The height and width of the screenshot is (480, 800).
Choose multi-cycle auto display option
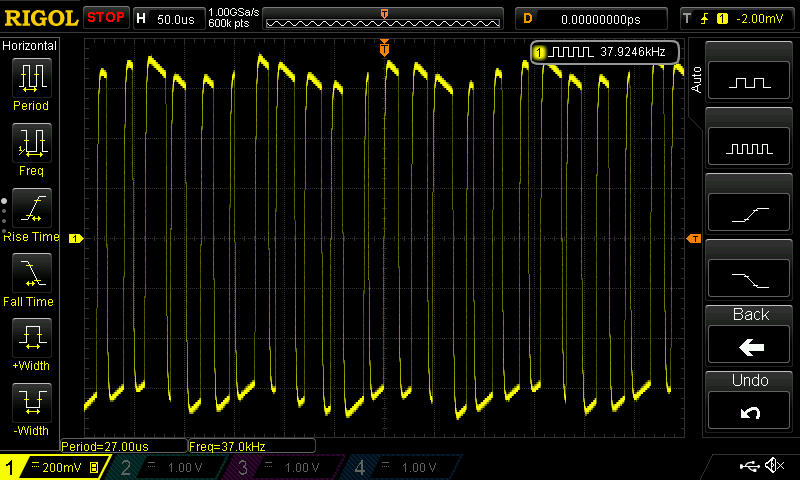tap(750, 148)
